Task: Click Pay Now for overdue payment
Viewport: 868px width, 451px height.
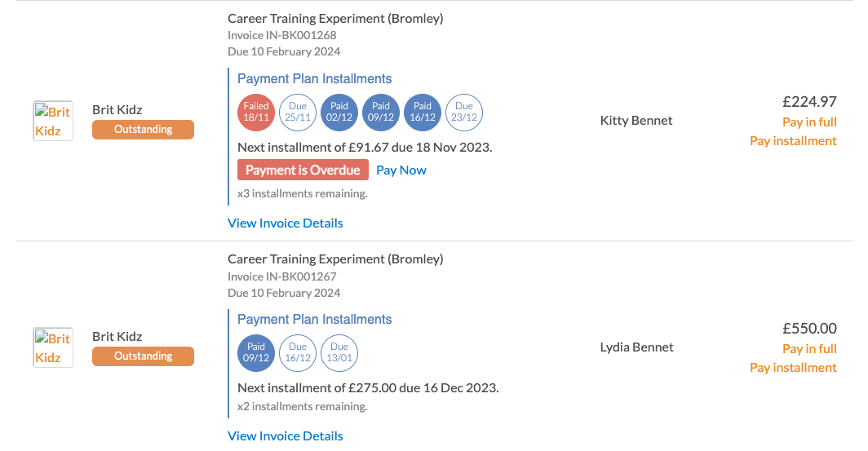Action: (x=401, y=170)
